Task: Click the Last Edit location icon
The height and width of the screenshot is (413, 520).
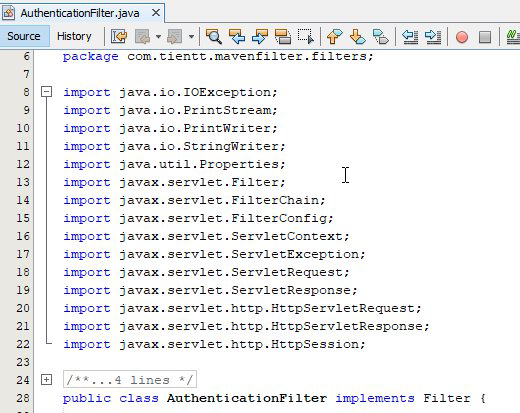Action: click(x=119, y=36)
